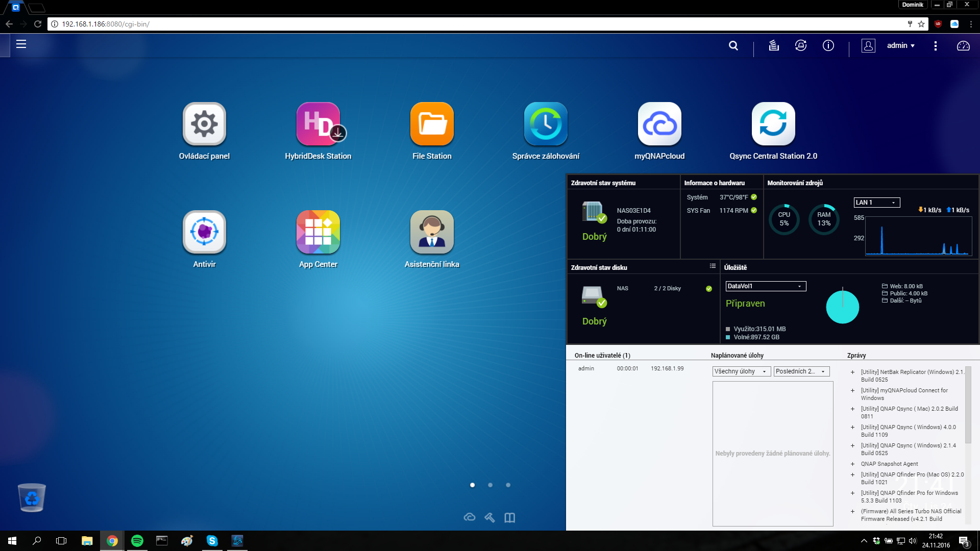Open File Station
This screenshot has width=980, height=551.
point(432,124)
